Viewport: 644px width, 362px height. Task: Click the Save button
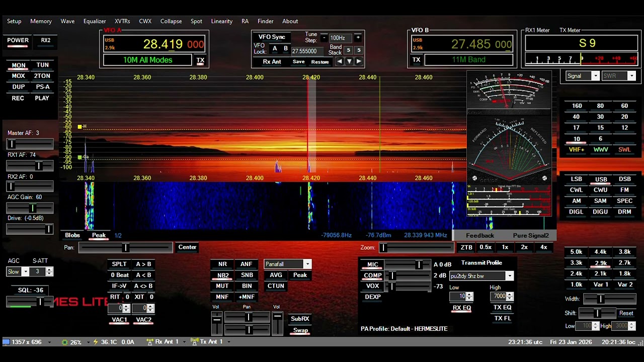(298, 62)
